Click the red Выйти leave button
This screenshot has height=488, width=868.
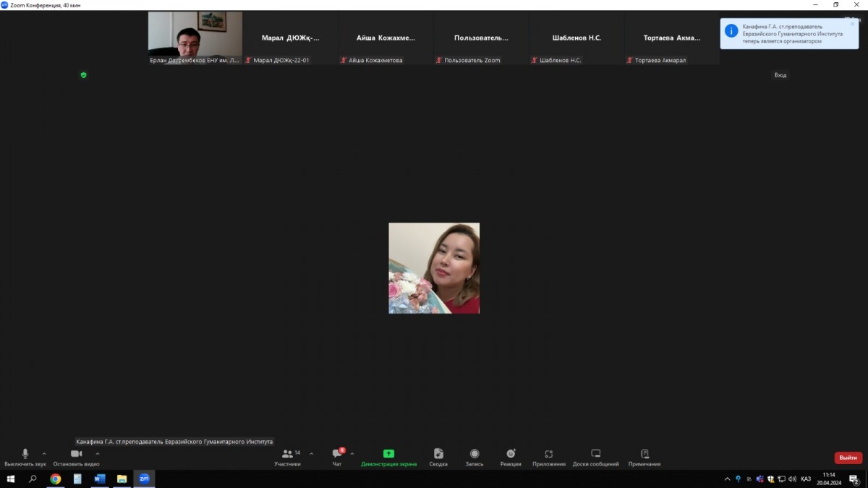(848, 458)
